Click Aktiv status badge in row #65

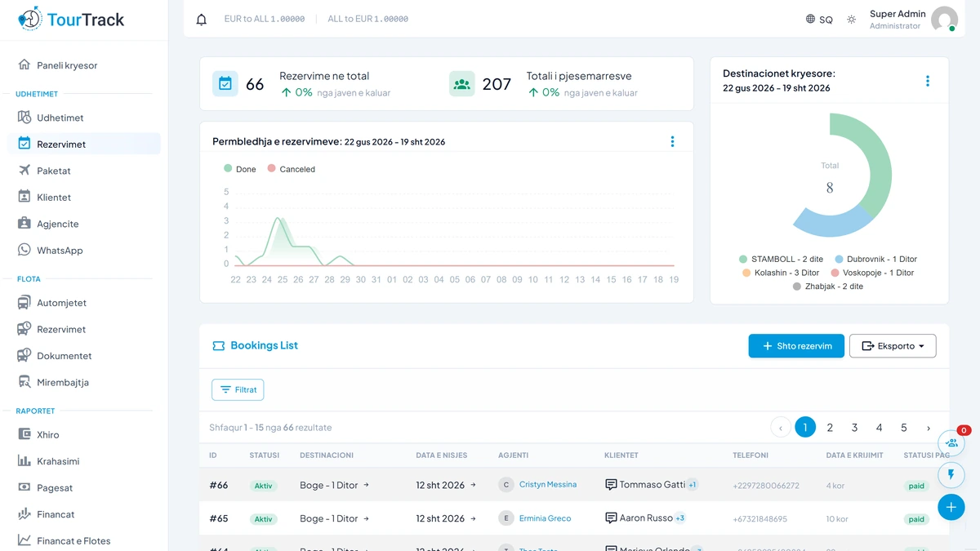(263, 519)
